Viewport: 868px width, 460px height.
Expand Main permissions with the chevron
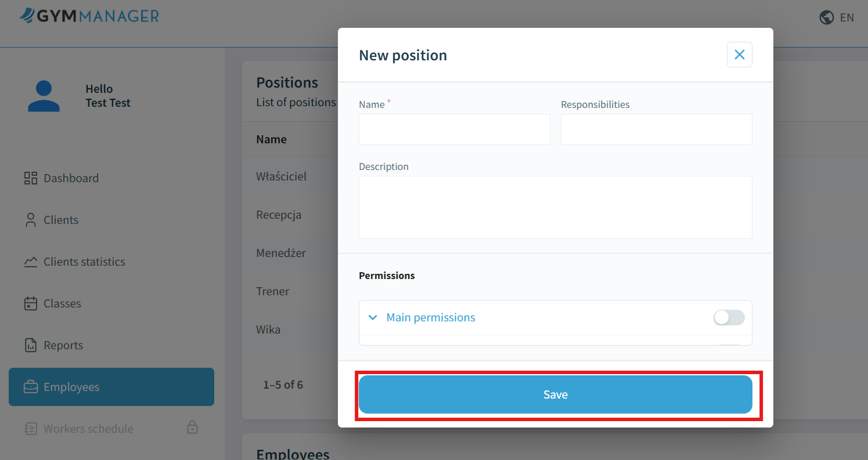[x=373, y=317]
